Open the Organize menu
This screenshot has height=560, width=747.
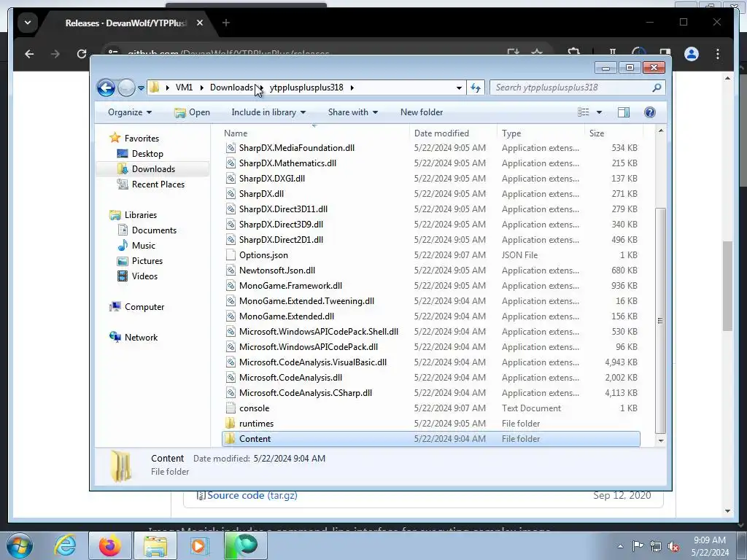tap(130, 112)
